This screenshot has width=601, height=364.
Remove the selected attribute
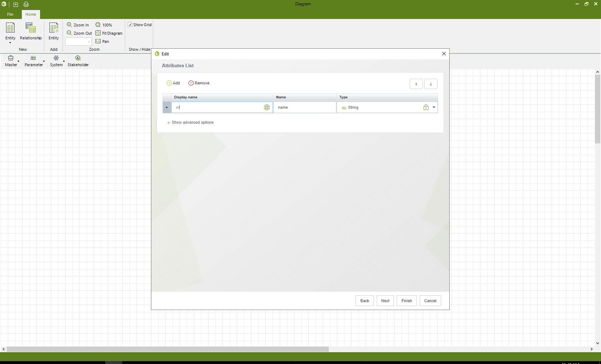[199, 83]
